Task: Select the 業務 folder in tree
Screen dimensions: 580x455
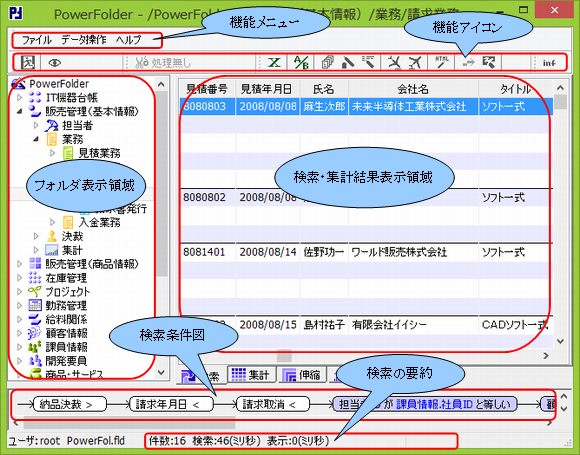Action: pos(72,139)
